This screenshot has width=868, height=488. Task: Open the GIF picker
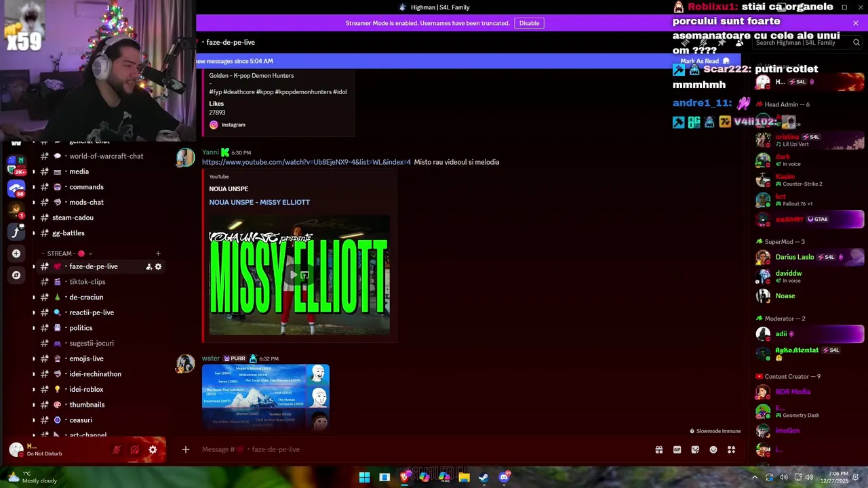[677, 449]
